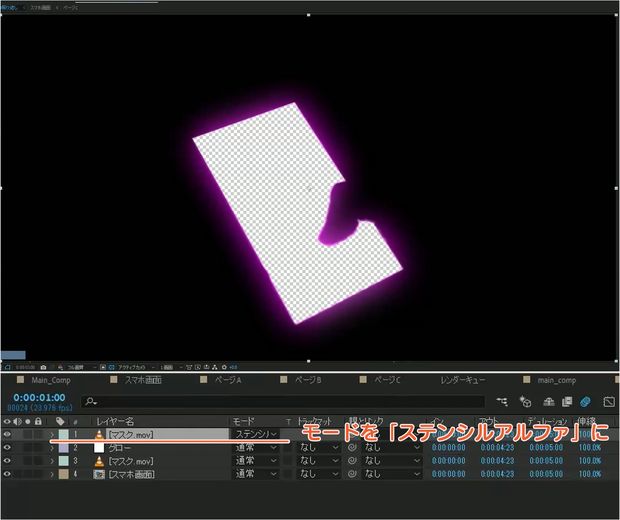This screenshot has height=520, width=620.
Task: Toggle Draft 3D mode icon
Action: (525, 402)
